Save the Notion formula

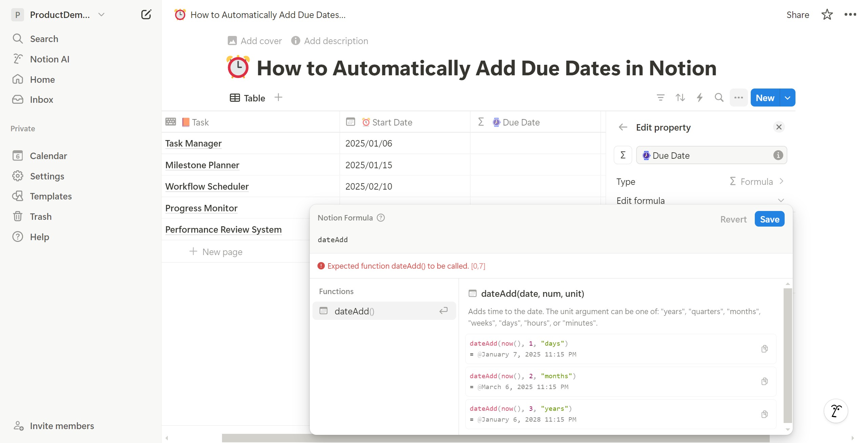[x=769, y=219]
